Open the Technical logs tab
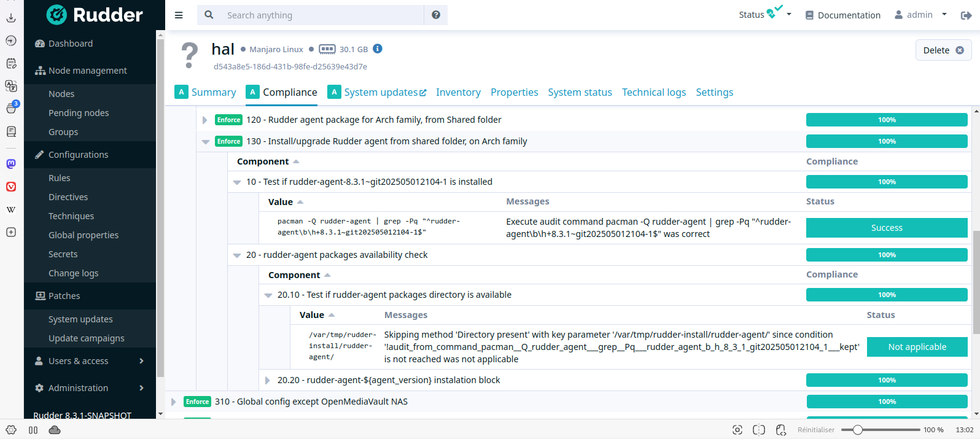This screenshot has height=439, width=980. coord(654,92)
